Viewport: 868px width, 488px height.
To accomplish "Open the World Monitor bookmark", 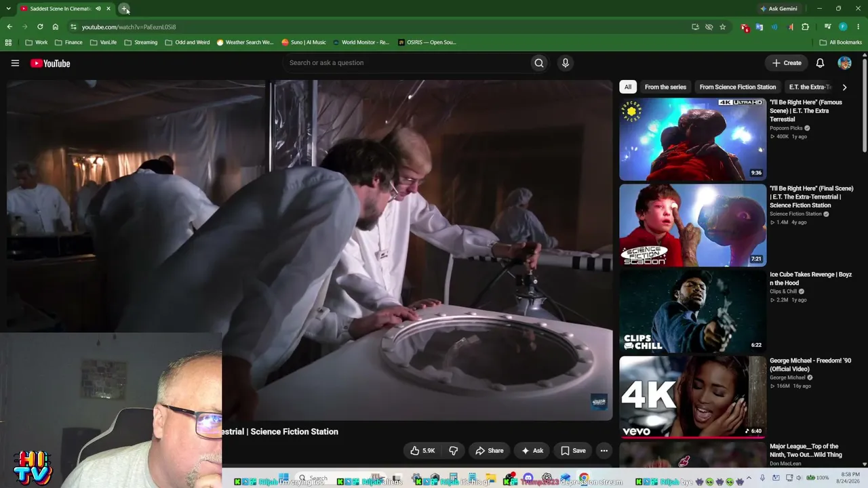I will pyautogui.click(x=361, y=42).
